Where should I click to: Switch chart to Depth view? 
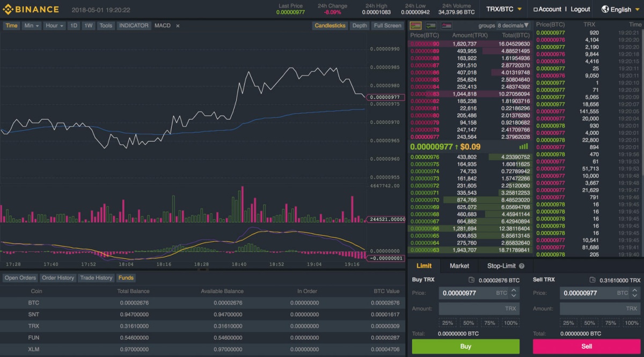tap(360, 26)
